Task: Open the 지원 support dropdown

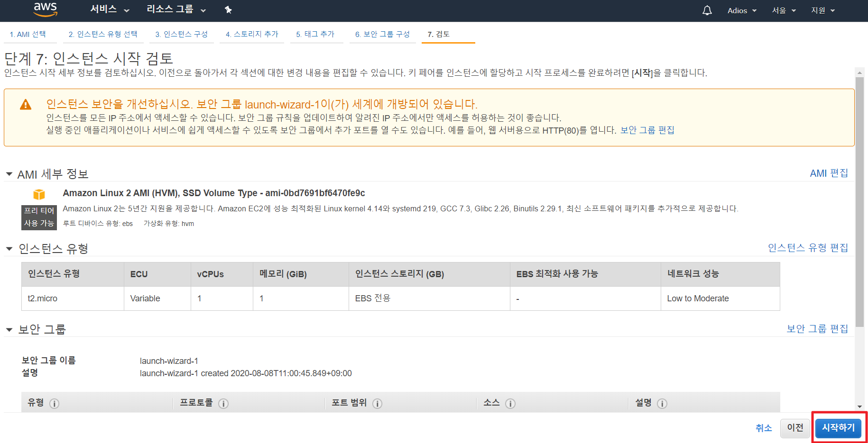Action: [823, 10]
